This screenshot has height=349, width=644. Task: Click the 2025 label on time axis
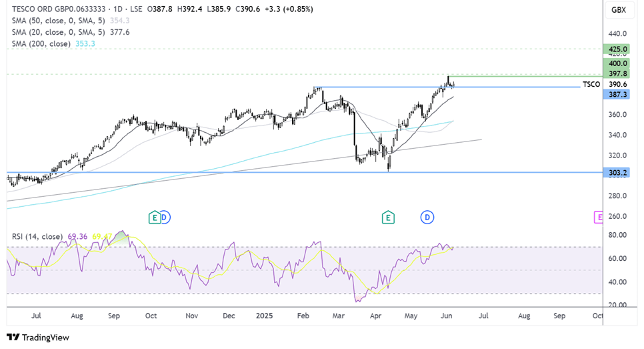[x=264, y=316]
